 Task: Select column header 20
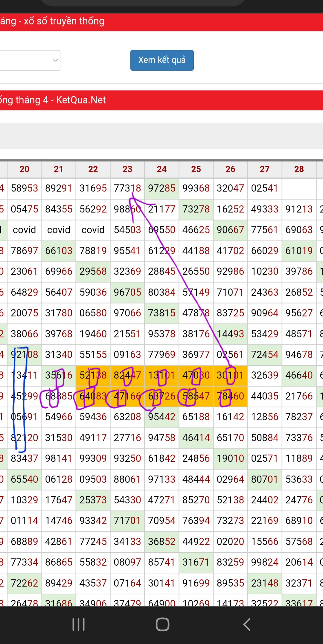coord(25,169)
